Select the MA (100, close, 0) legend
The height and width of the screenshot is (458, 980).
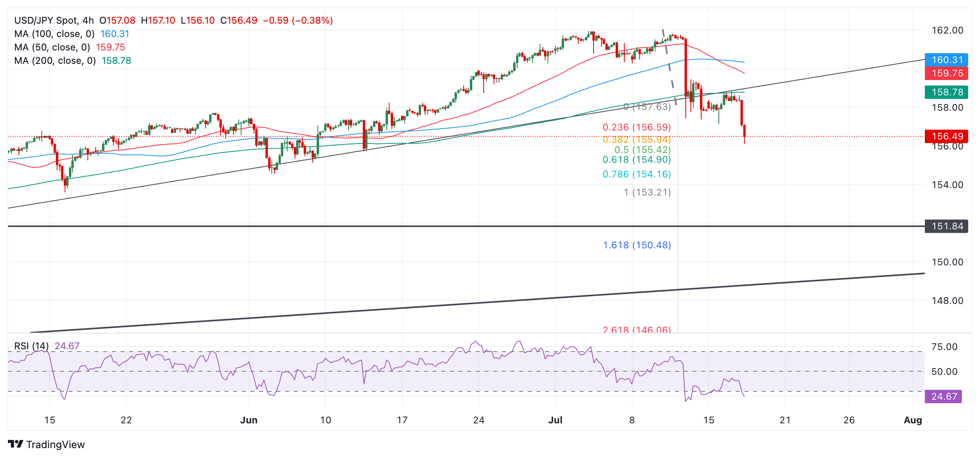(54, 34)
